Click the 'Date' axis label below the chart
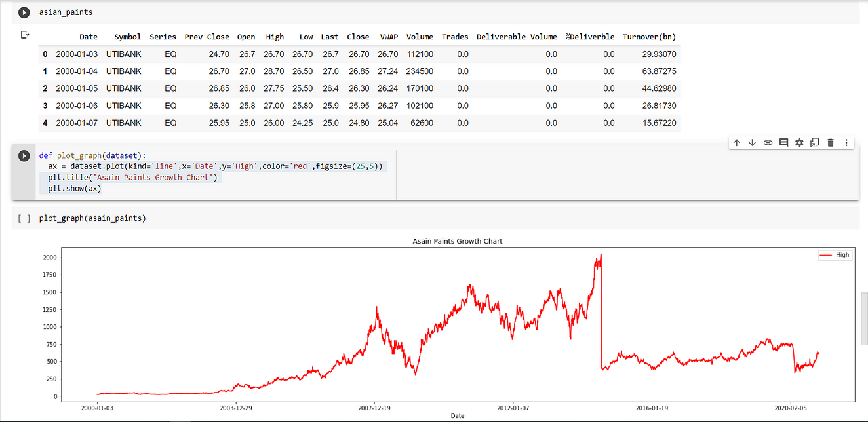This screenshot has height=422, width=868. point(458,416)
